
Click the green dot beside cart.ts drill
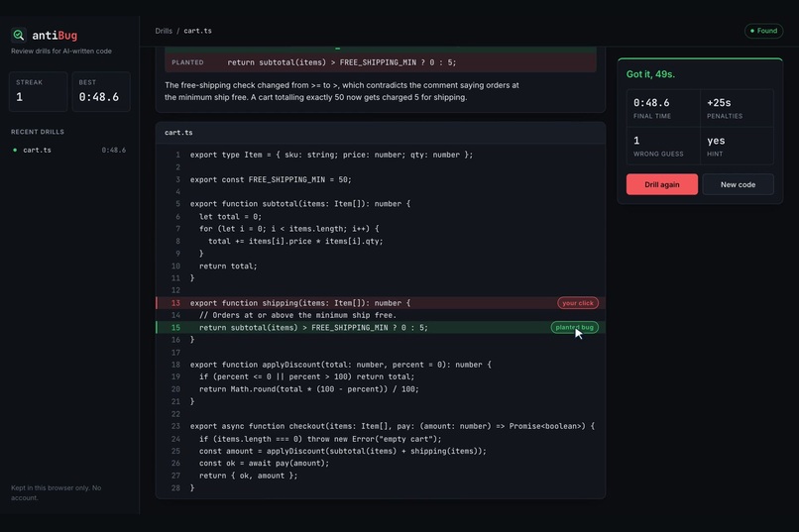tap(15, 150)
